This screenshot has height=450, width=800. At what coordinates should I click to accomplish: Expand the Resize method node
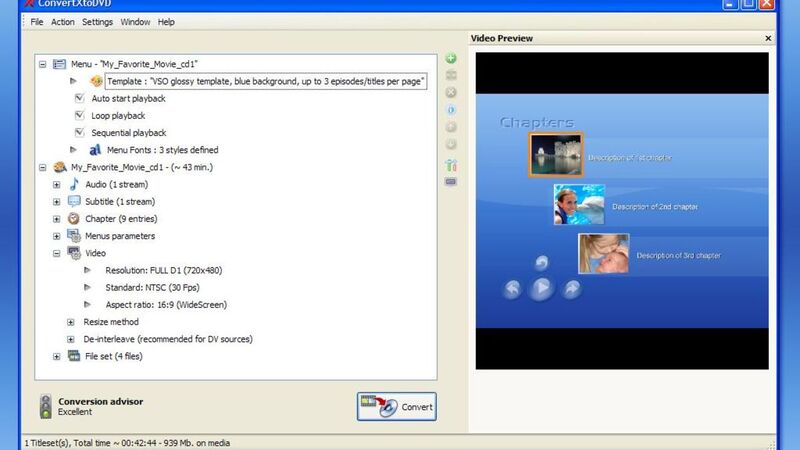(71, 322)
